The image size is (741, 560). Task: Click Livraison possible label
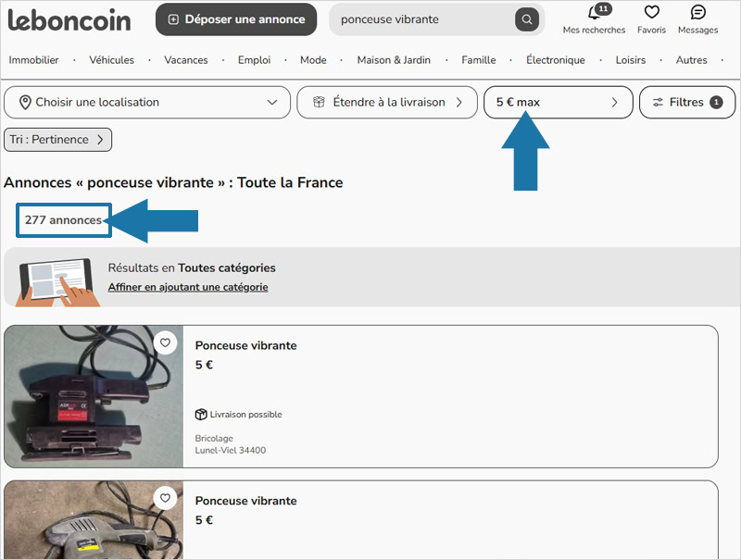point(245,415)
